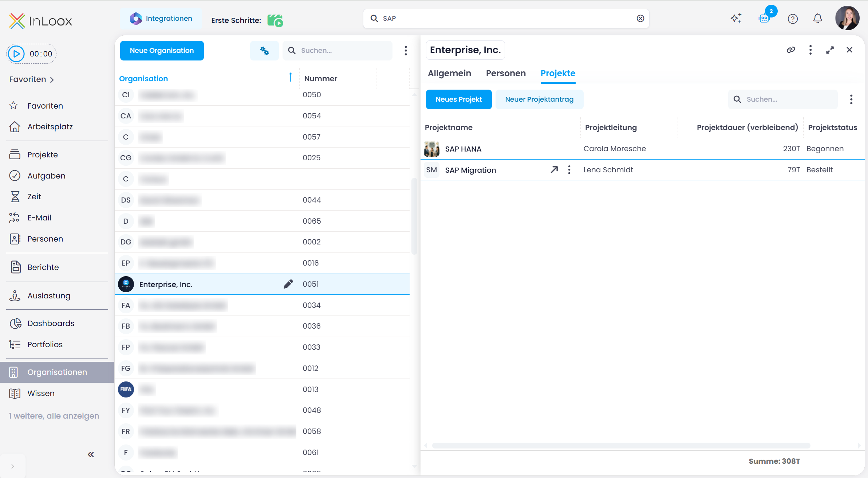Screen dimensions: 868x478
Task: Open SAP Migration row options menu
Action: tap(569, 170)
